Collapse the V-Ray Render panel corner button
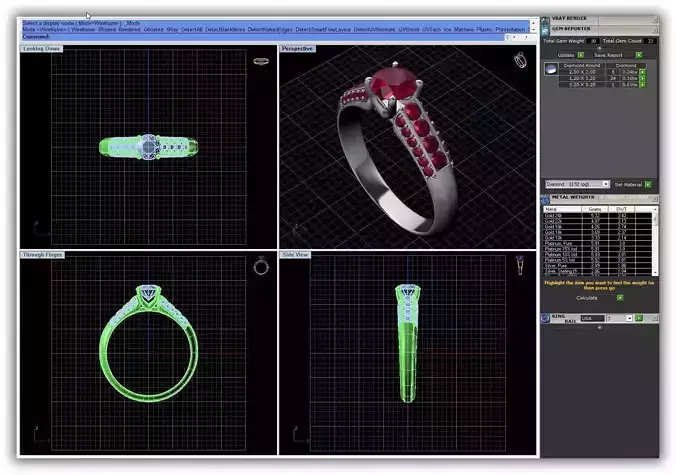Viewport: 676px width, 475px height. click(x=654, y=20)
